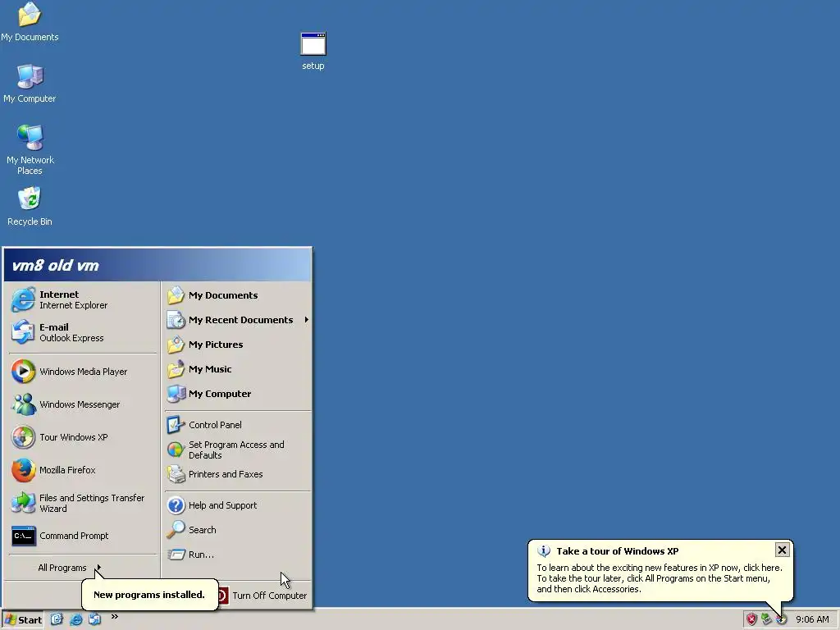This screenshot has width=840, height=630.
Task: Expand My Recent Documents submenu
Action: pyautogui.click(x=237, y=320)
